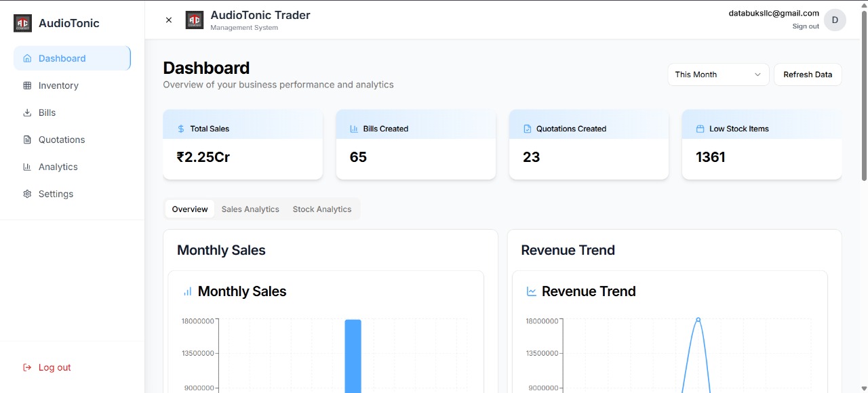This screenshot has height=393, width=868.
Task: Click the Sign out link
Action: point(806,26)
